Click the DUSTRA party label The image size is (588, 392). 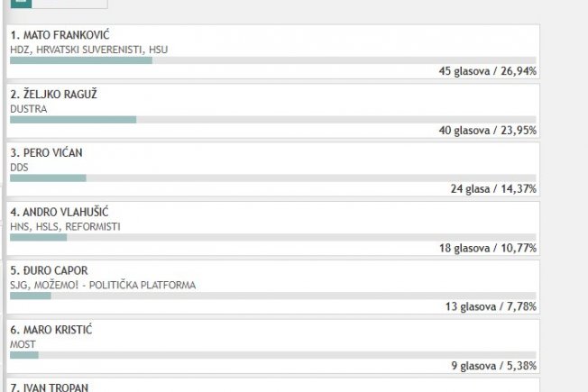pyautogui.click(x=29, y=109)
